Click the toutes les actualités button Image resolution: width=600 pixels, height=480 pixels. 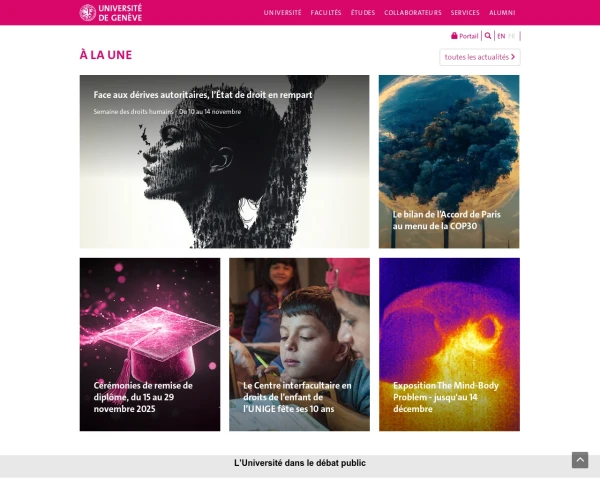coord(480,57)
